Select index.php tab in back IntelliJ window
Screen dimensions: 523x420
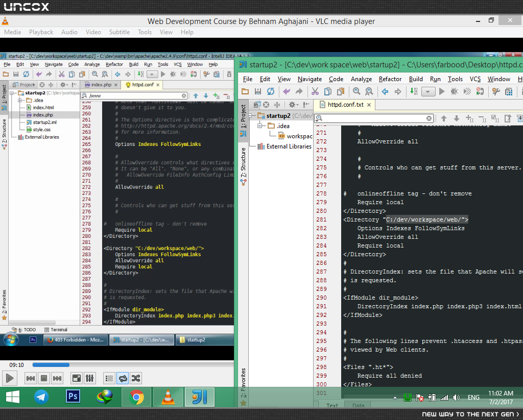102,85
